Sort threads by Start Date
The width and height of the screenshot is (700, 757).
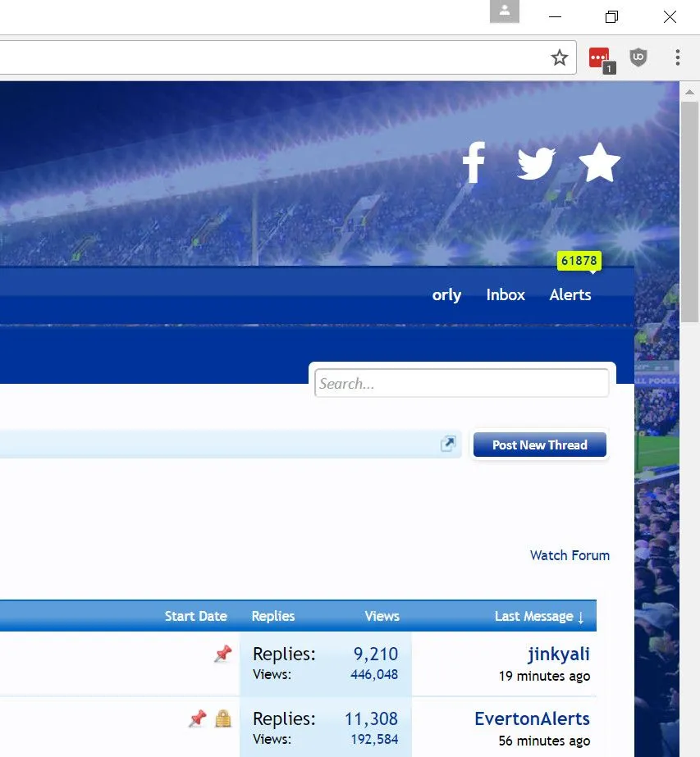195,616
